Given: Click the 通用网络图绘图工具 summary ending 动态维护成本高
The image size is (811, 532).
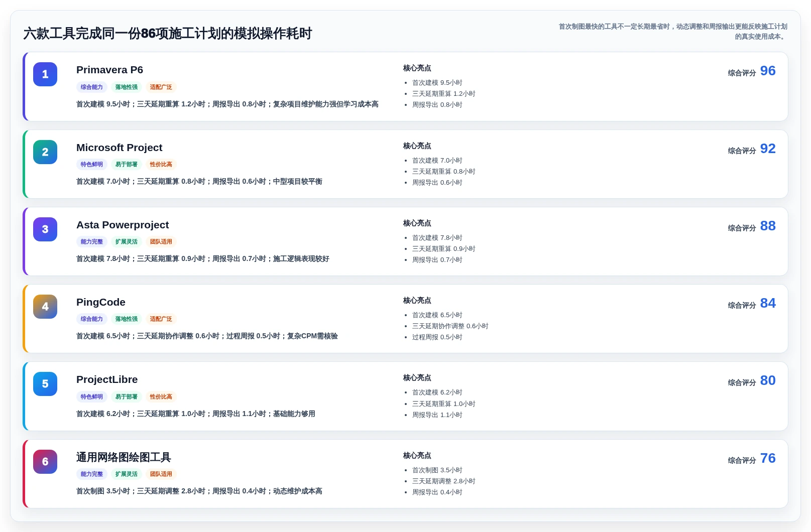Looking at the screenshot, I should (x=199, y=491).
